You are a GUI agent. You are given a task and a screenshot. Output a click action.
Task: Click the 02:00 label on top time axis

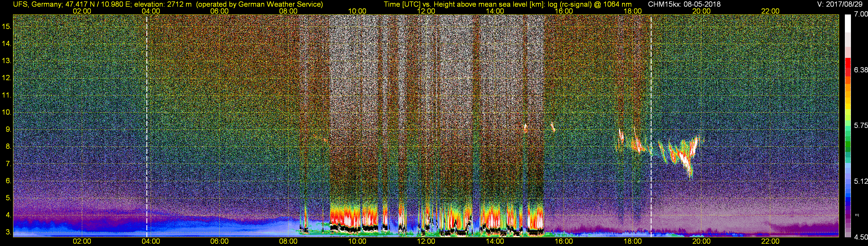tap(82, 11)
